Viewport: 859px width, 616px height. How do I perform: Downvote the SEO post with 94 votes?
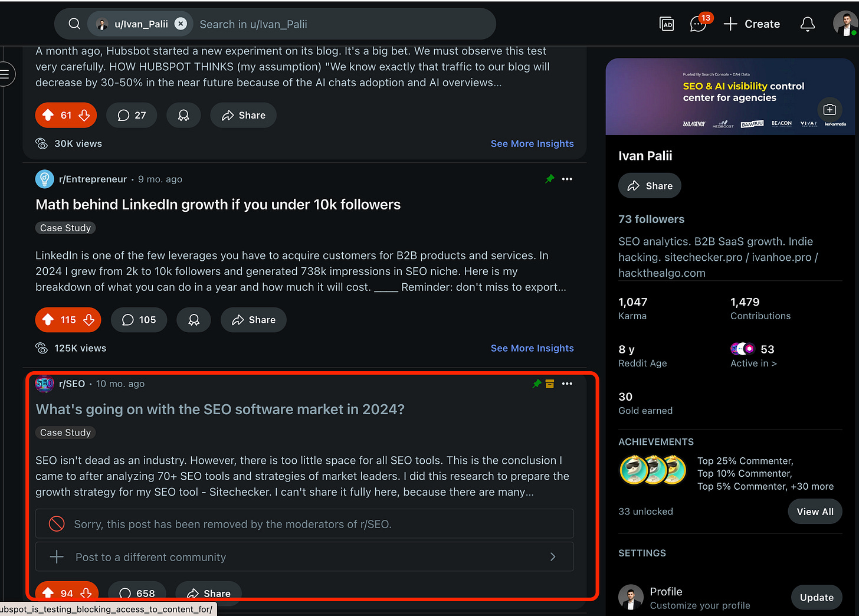coord(86,593)
